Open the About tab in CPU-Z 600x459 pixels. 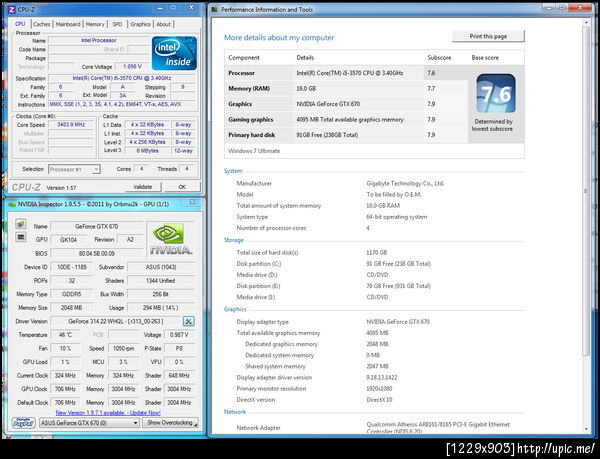[163, 24]
